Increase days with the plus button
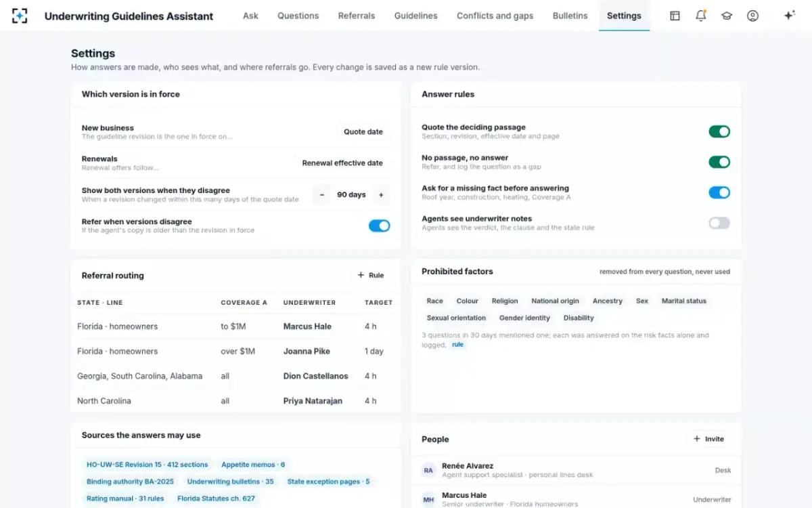This screenshot has height=508, width=812. [x=381, y=195]
